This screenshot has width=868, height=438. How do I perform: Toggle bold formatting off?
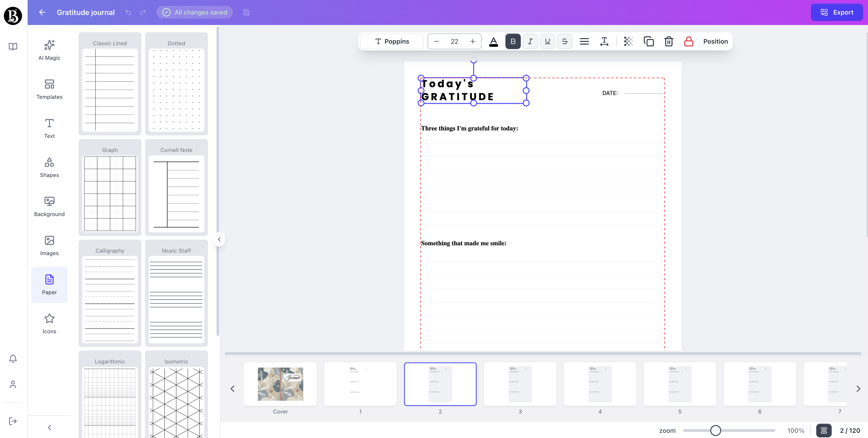(x=513, y=41)
